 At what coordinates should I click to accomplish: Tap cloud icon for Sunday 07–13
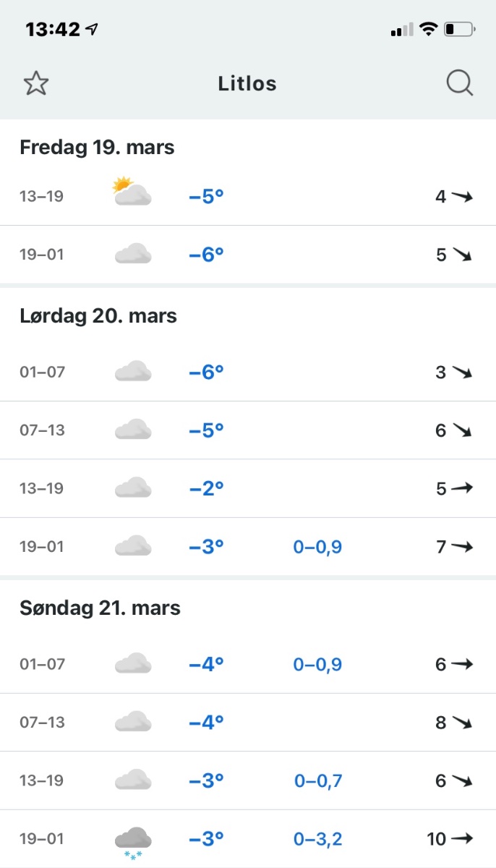pos(132,722)
